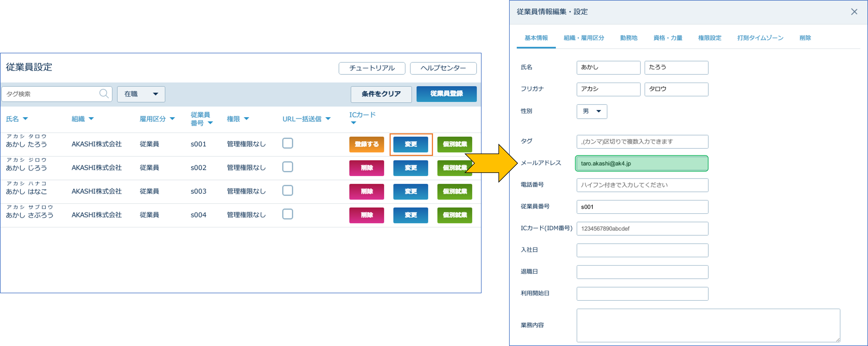Click the 業務内容 text area

pos(708,326)
